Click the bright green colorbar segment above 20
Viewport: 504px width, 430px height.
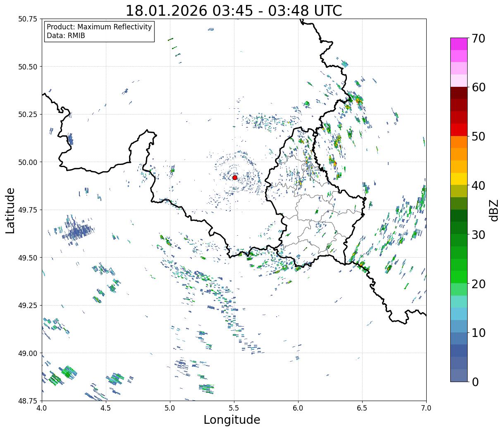(459, 277)
